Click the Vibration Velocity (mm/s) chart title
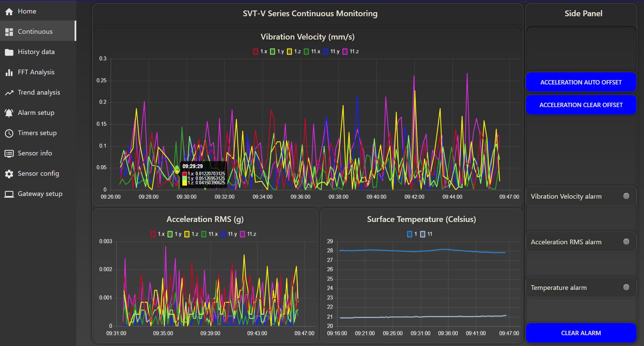This screenshot has width=644, height=346. 307,37
